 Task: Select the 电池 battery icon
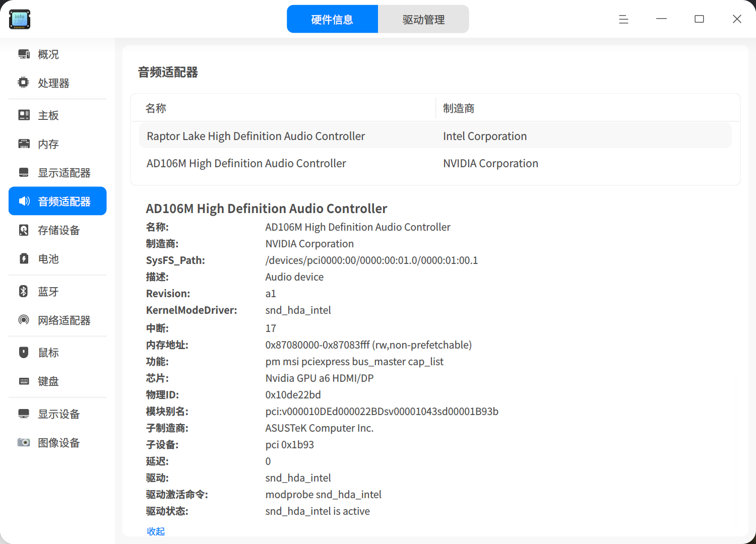(x=24, y=259)
